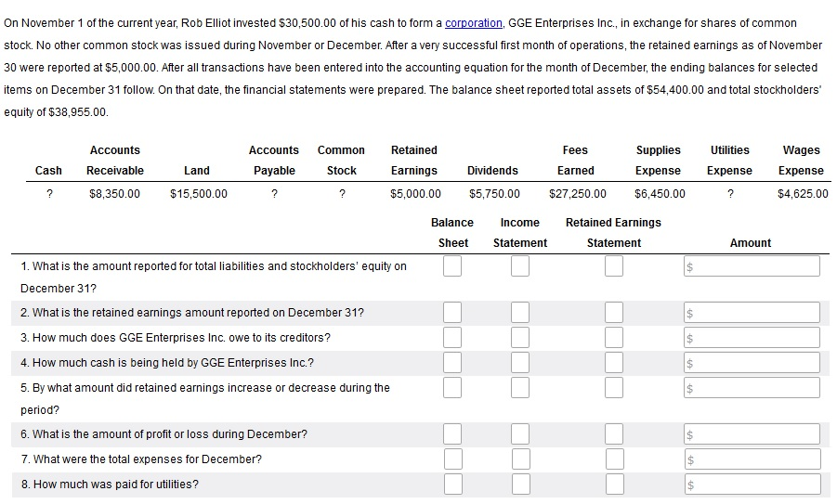The height and width of the screenshot is (504, 837).
Task: Check Income Statement box for question 1
Action: (519, 266)
